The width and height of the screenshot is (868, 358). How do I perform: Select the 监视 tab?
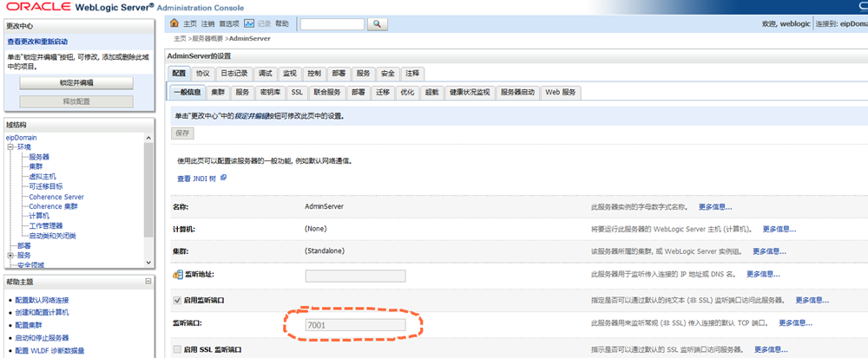pos(290,74)
